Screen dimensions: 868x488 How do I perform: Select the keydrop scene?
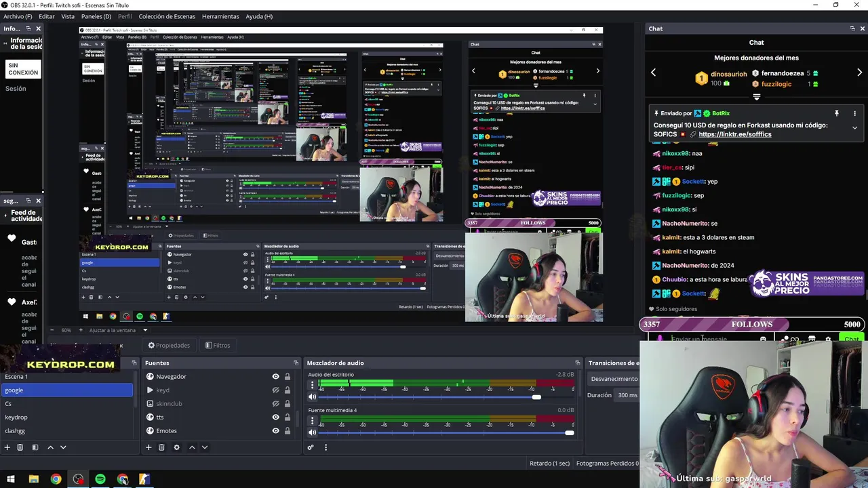coord(66,417)
